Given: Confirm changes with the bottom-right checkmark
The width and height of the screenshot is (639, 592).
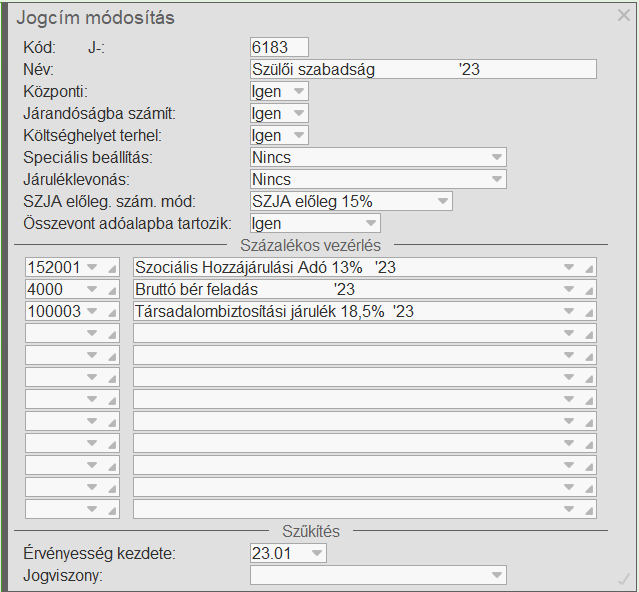Looking at the screenshot, I should 624,578.
